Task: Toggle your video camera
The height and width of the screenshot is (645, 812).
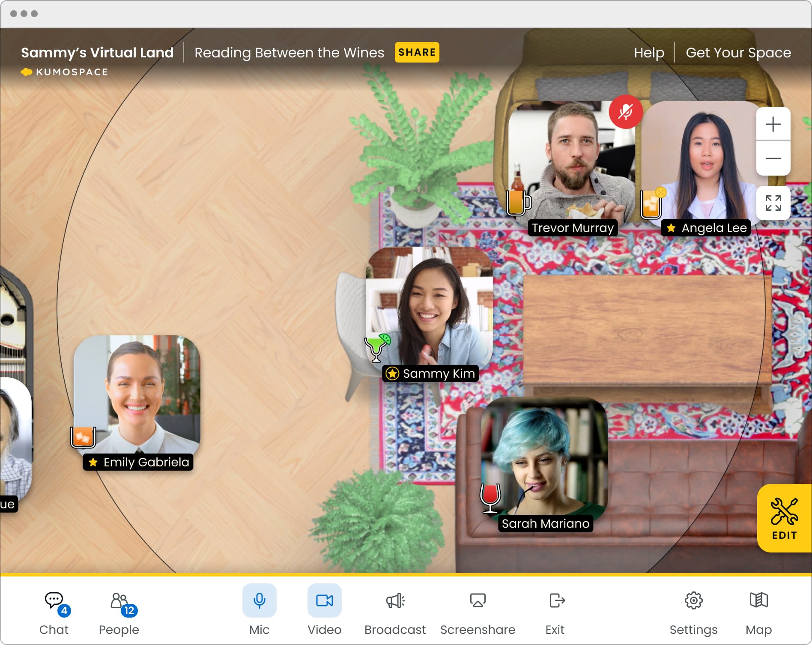Action: click(324, 600)
